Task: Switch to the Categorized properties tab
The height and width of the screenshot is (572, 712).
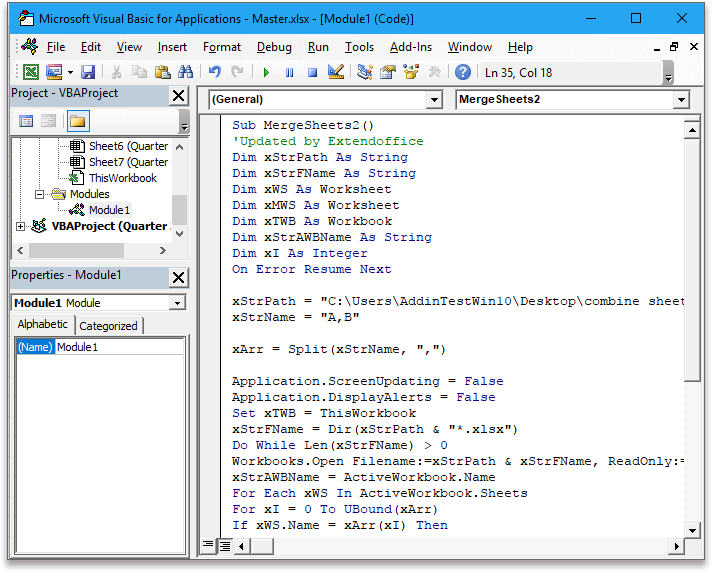Action: click(x=108, y=326)
